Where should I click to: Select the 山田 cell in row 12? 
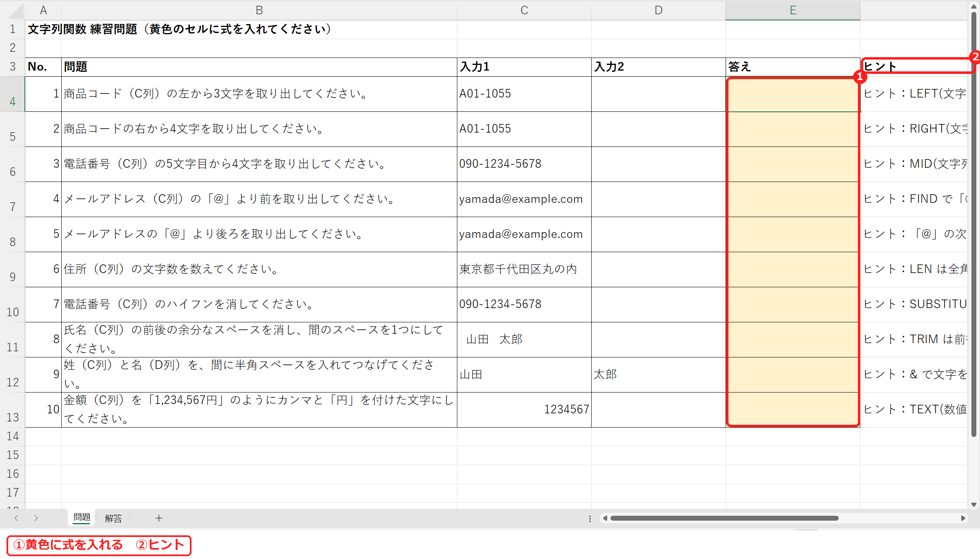[x=524, y=375]
